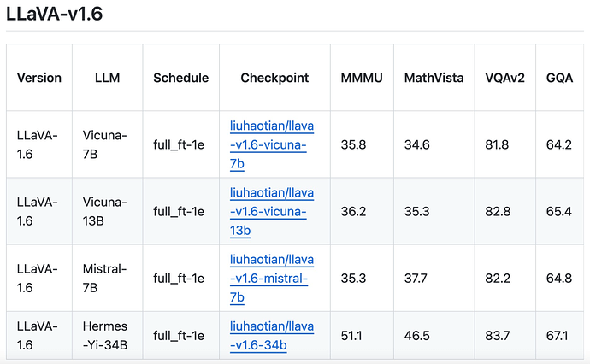This screenshot has width=590, height=364.
Task: Click the Hermes-Yi-34B LLM cell
Action: coord(105,336)
